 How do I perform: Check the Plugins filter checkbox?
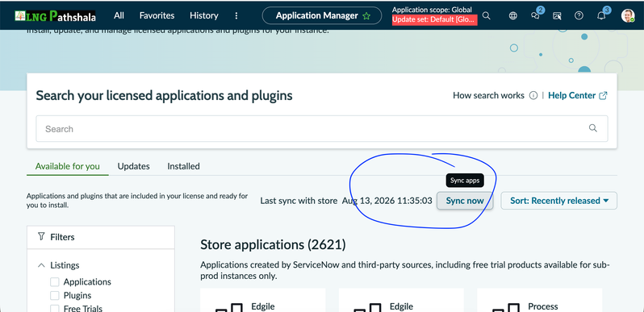55,296
